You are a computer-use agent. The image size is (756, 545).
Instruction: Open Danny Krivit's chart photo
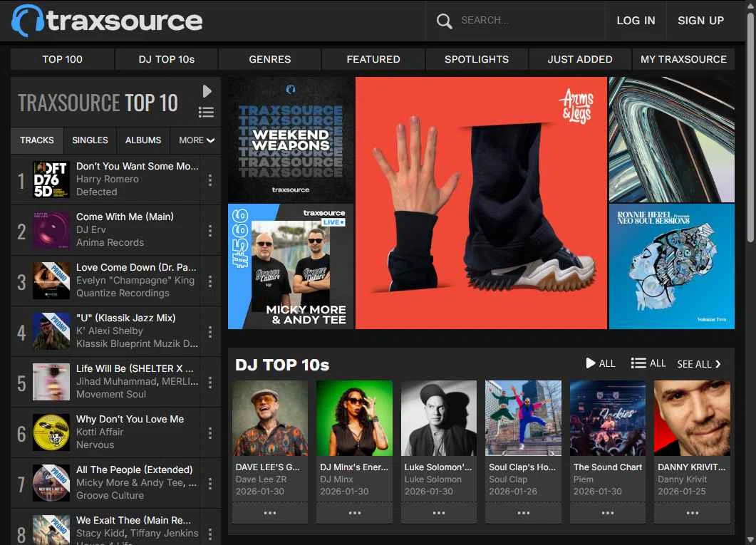(692, 418)
